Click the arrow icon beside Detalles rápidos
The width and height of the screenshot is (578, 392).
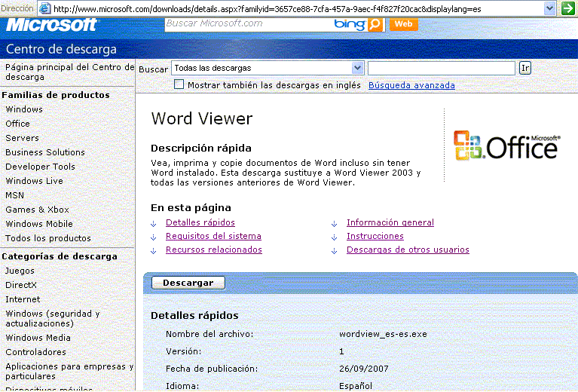pyautogui.click(x=154, y=223)
